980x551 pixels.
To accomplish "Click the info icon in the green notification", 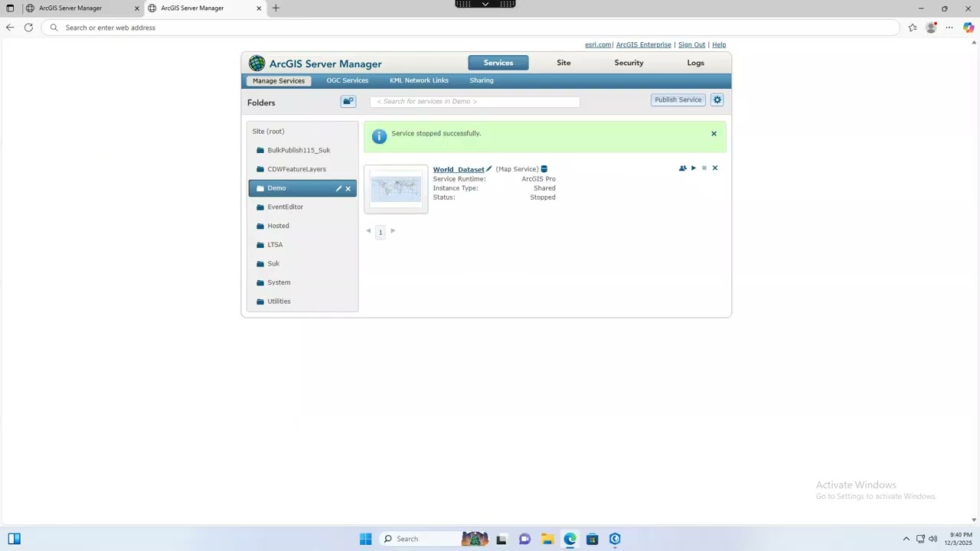I will (379, 136).
